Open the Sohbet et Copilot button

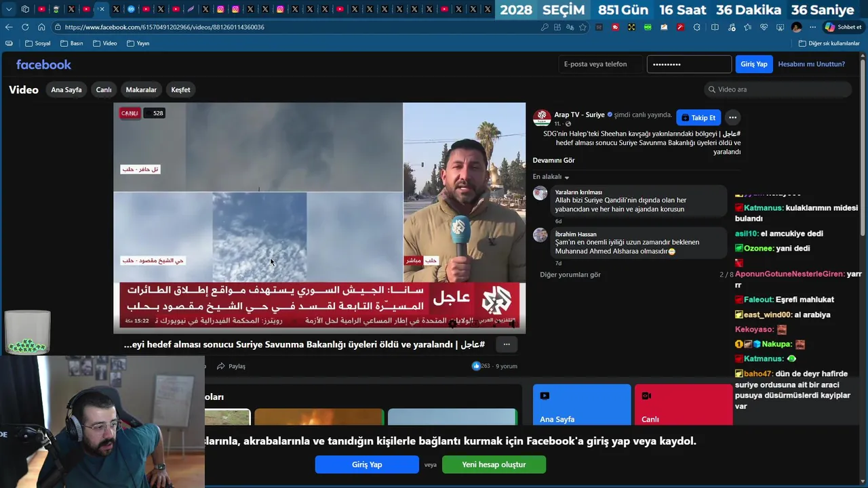coord(843,27)
